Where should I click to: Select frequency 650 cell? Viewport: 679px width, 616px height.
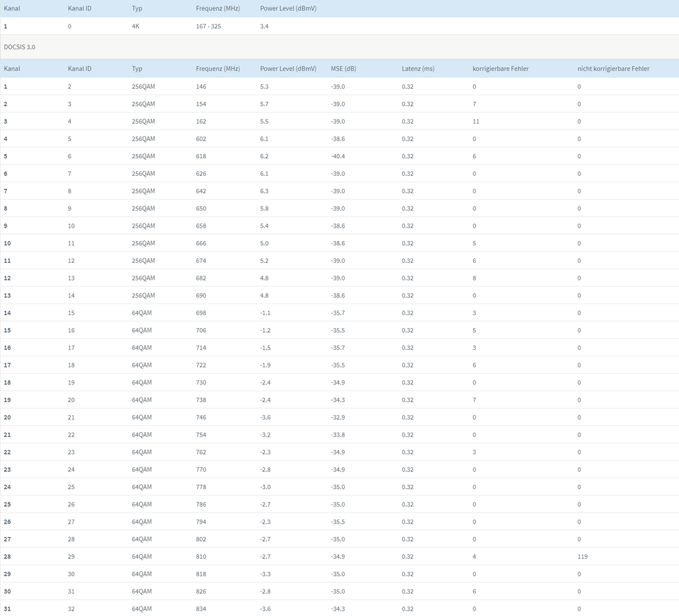(x=201, y=209)
